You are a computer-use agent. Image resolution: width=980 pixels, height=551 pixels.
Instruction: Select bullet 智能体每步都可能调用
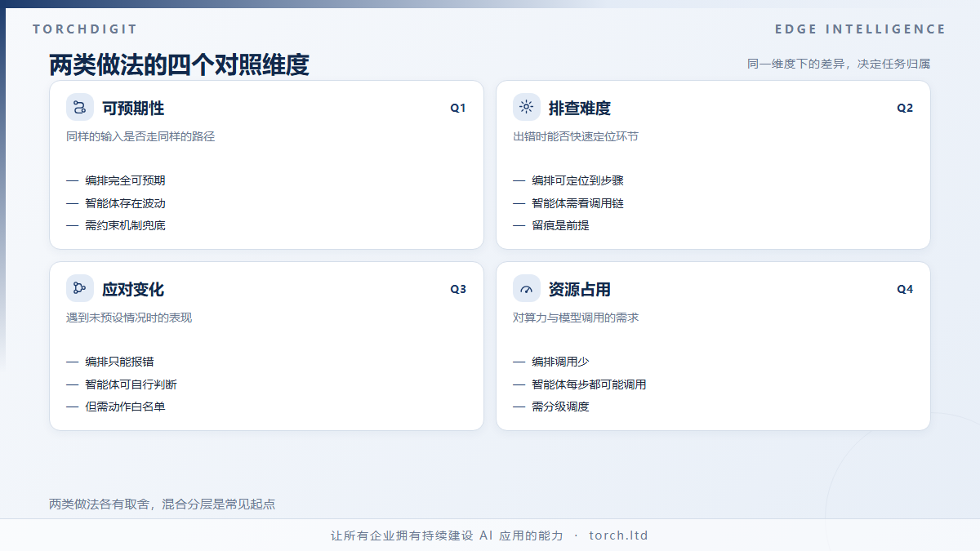tap(589, 384)
